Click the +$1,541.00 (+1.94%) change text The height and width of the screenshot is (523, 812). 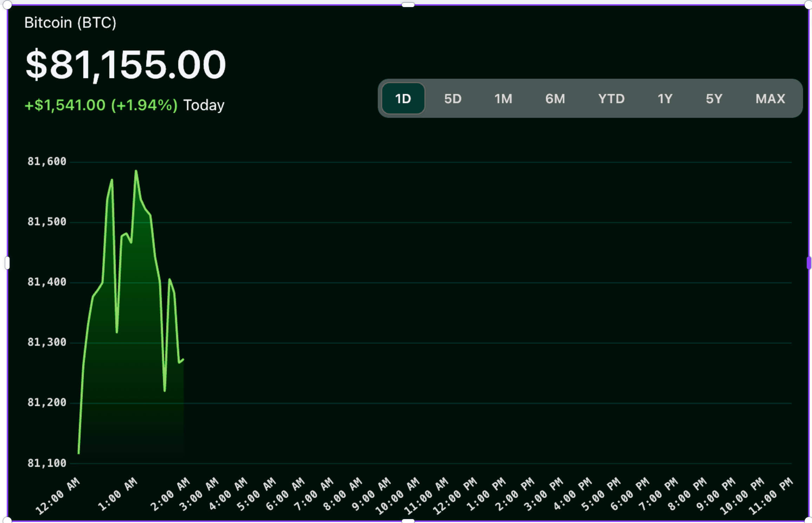pos(101,105)
